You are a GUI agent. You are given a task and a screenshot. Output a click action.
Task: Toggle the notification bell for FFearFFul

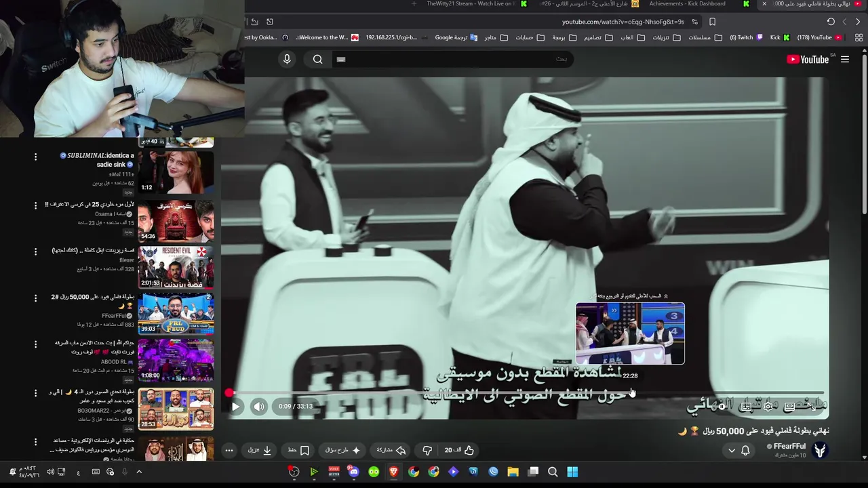pyautogui.click(x=745, y=450)
